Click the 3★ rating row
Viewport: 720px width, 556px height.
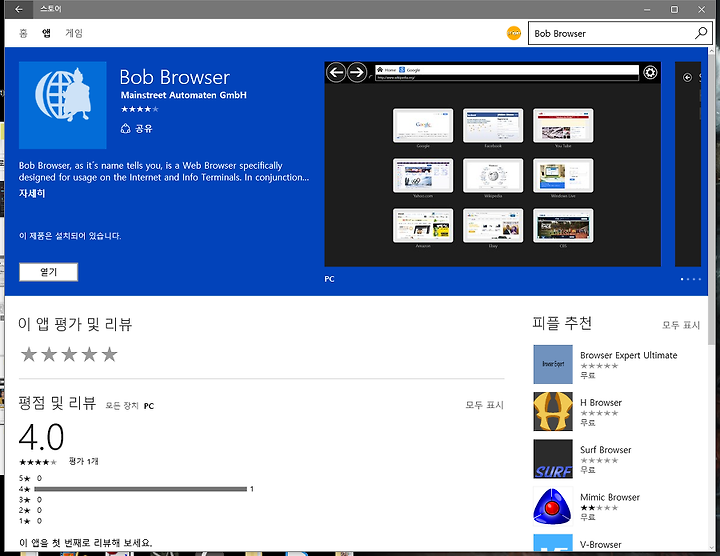30,500
